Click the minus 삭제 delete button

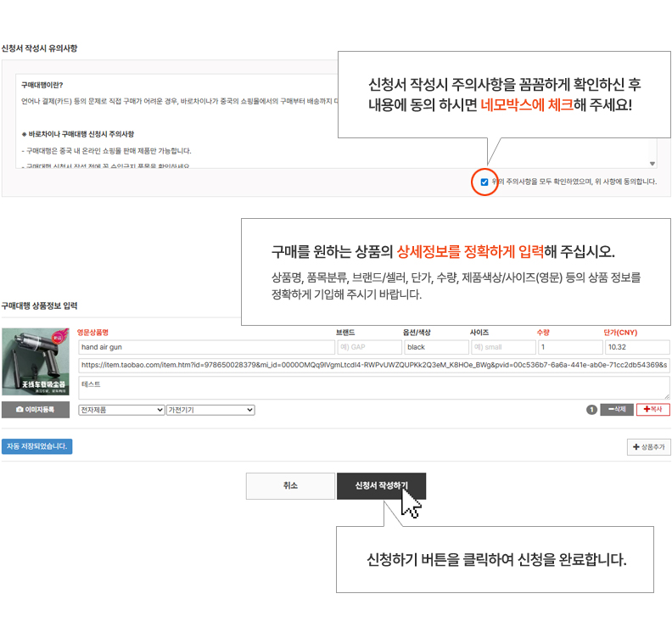617,410
